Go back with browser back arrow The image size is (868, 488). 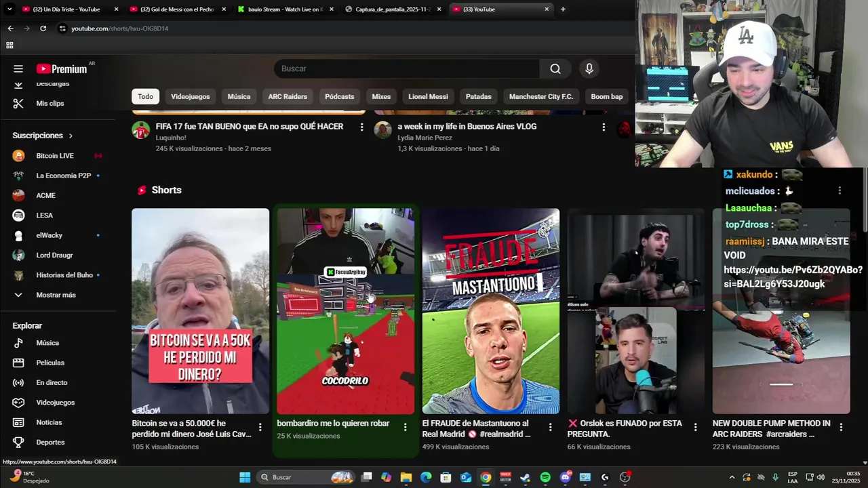pos(10,28)
